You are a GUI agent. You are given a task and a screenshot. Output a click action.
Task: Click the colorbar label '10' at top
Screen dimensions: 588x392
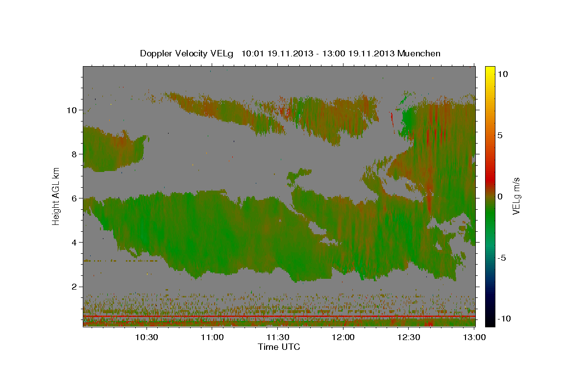502,74
